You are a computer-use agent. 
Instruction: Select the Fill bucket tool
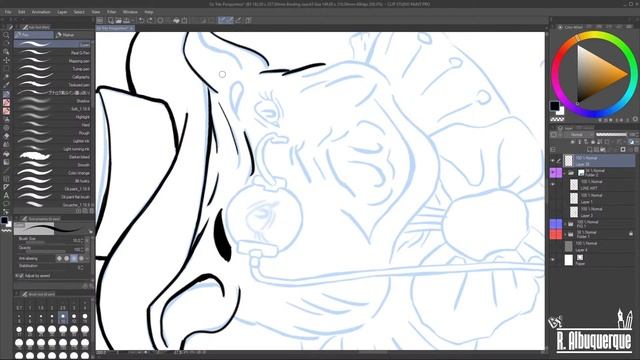point(6,153)
